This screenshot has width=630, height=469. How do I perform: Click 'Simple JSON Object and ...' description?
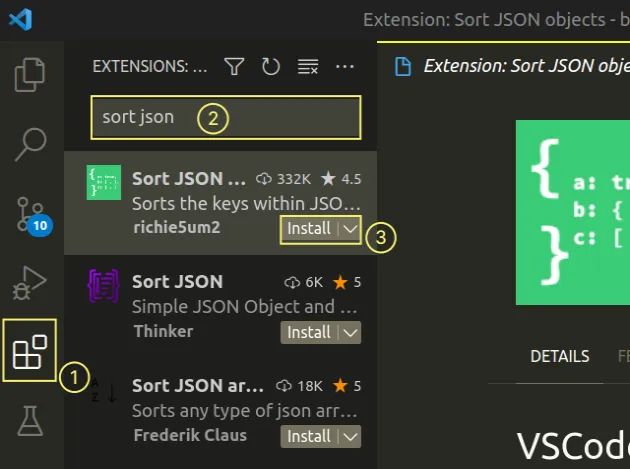point(244,307)
